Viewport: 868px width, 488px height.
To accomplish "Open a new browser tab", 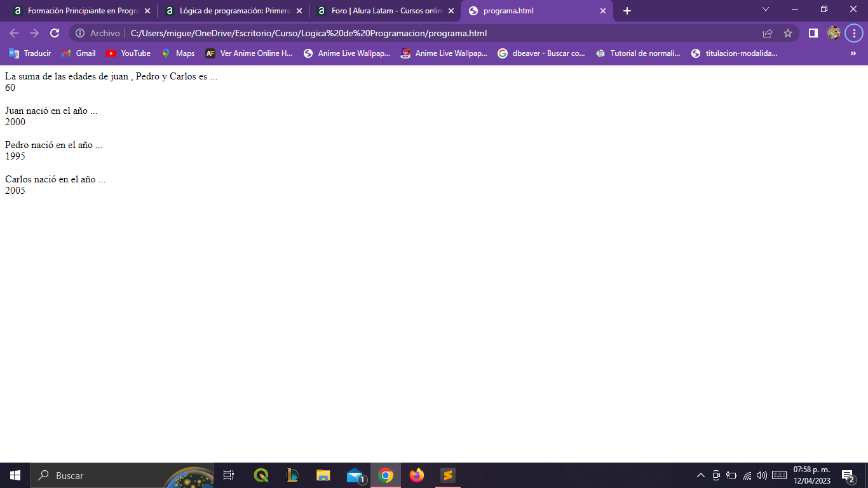I will [x=627, y=11].
